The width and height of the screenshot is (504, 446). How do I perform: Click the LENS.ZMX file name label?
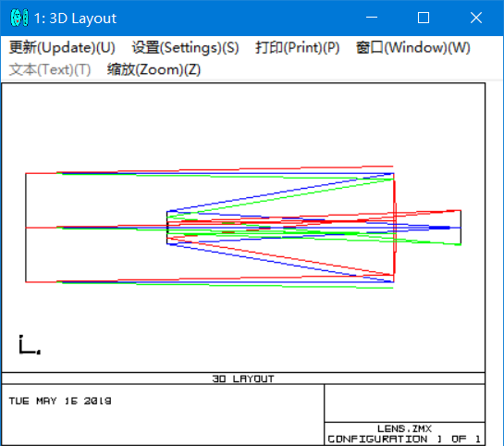404,428
